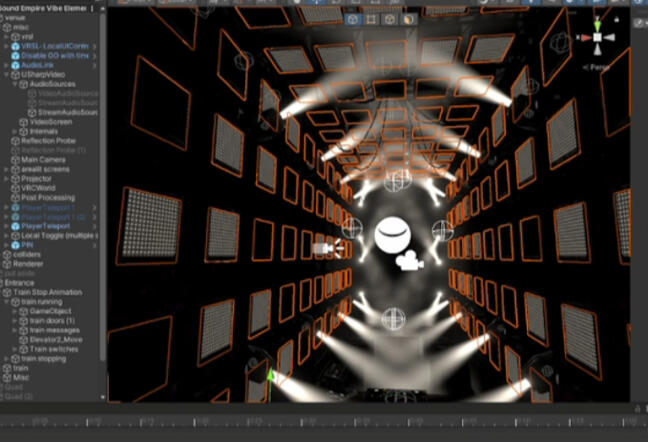
Task: Select the third overlay tool cube icon
Action: pos(389,19)
